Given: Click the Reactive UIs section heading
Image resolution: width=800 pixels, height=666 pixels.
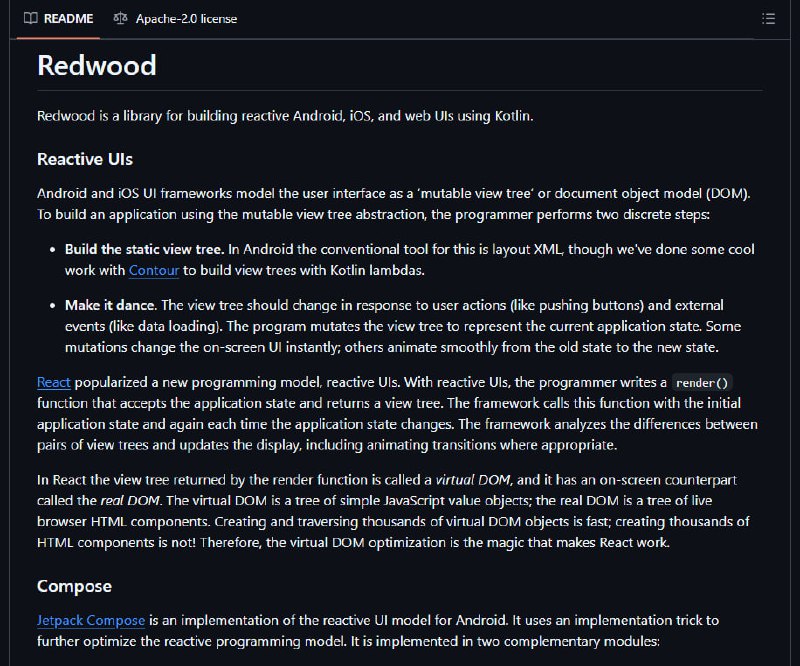Looking at the screenshot, I should click(x=85, y=159).
